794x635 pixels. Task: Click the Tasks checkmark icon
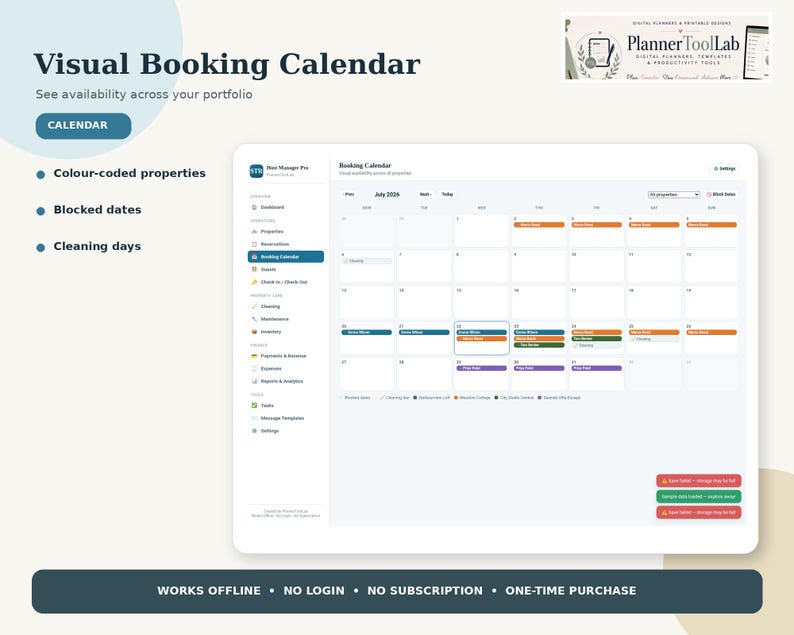(x=254, y=406)
